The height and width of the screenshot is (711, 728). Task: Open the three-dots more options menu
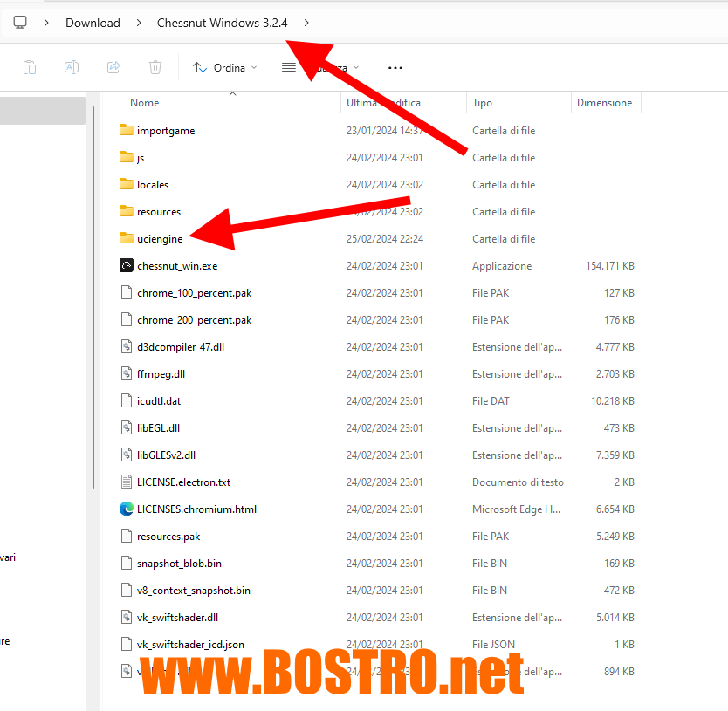pos(395,68)
